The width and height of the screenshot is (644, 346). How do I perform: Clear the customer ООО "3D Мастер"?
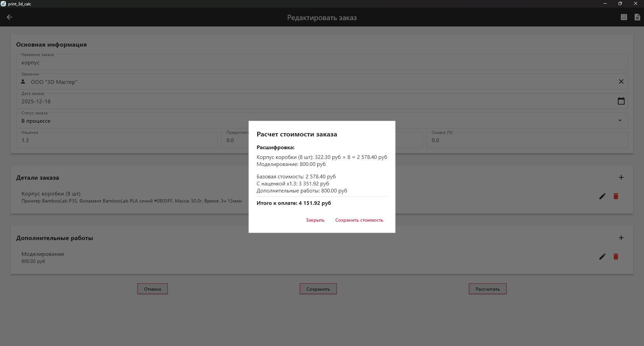click(x=621, y=81)
